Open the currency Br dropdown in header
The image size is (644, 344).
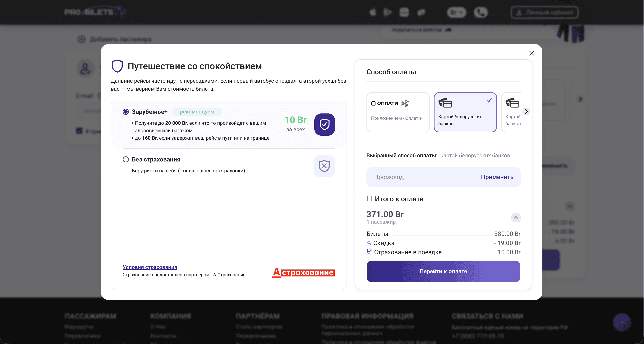pyautogui.click(x=456, y=12)
